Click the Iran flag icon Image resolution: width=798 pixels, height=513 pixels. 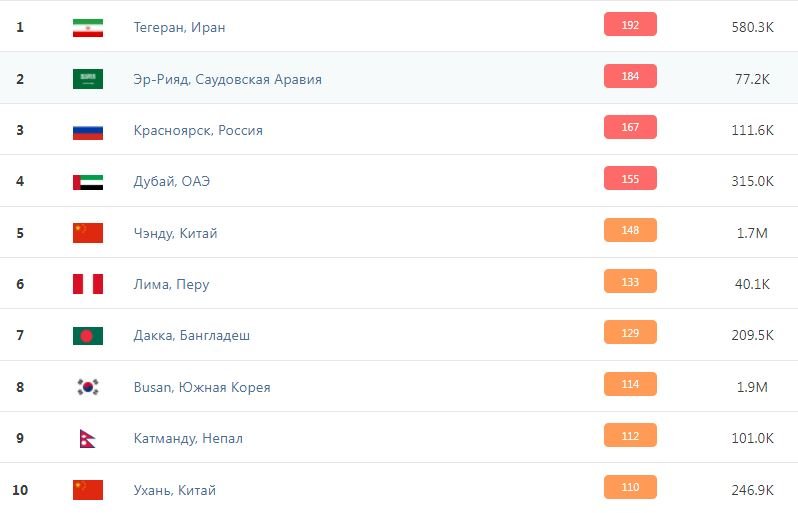pyautogui.click(x=87, y=27)
